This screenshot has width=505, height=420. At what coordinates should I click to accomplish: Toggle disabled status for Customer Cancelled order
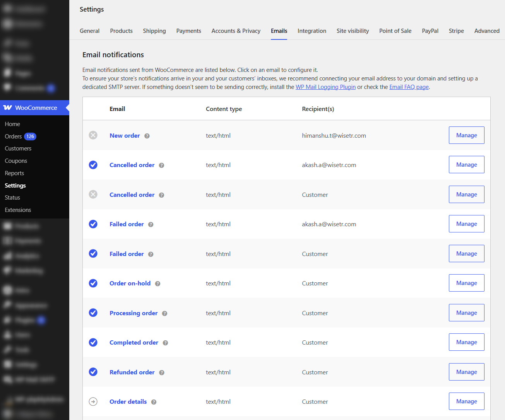tap(93, 194)
